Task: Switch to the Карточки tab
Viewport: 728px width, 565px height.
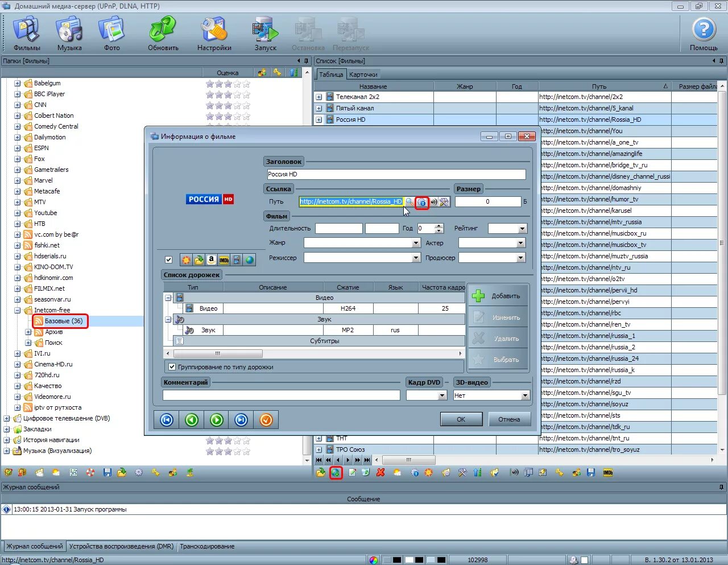Action: (x=363, y=75)
